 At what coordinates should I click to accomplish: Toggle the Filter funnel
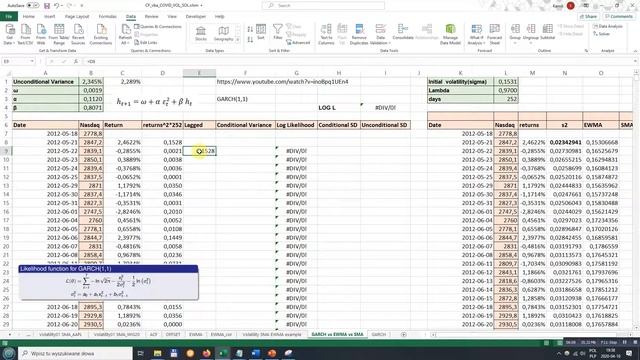278,32
